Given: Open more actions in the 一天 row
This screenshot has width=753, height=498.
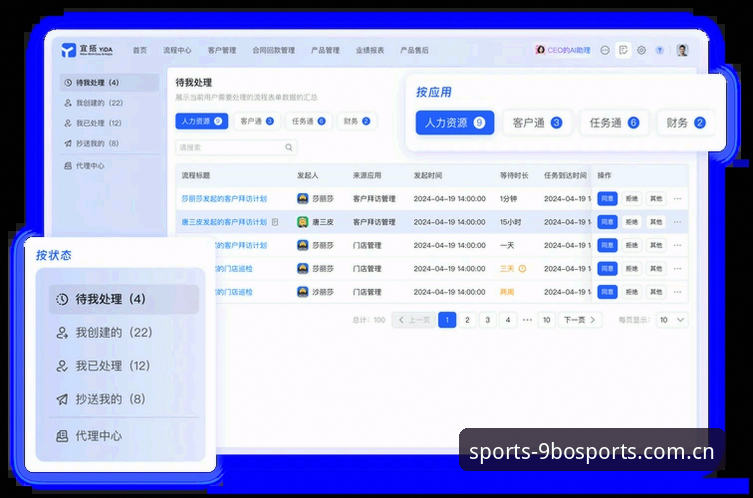Looking at the screenshot, I should 678,245.
